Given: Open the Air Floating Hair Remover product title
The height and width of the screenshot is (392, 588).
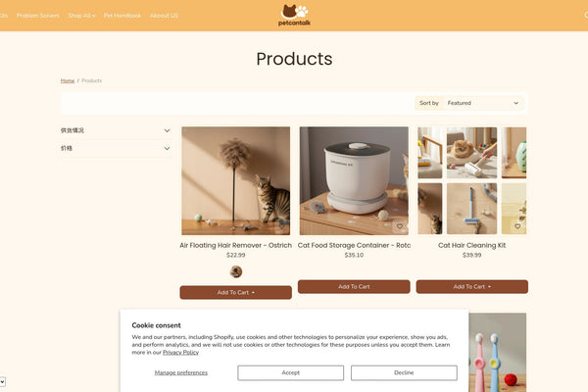Looking at the screenshot, I should (236, 245).
